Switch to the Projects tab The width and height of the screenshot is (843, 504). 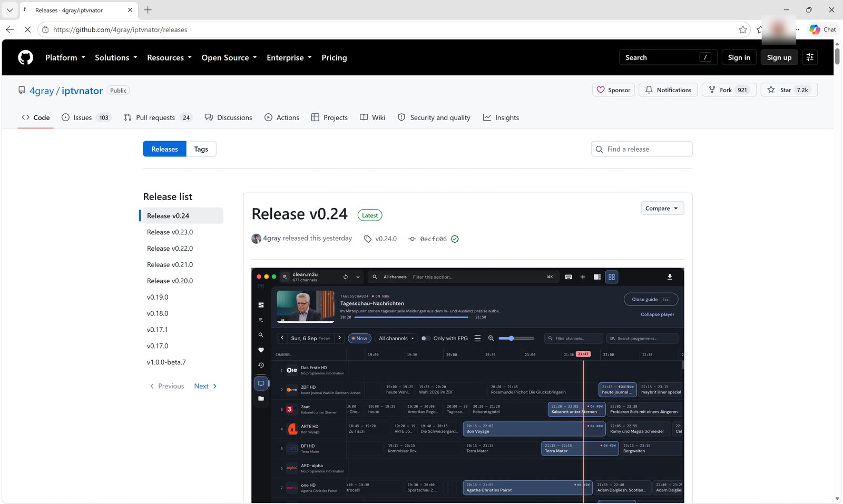(x=329, y=117)
